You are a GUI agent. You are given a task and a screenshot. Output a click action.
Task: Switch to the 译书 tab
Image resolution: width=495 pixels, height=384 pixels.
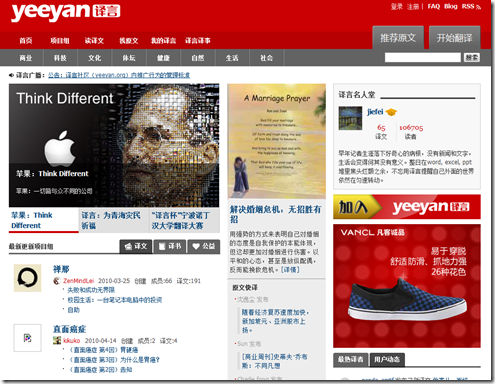[170, 246]
